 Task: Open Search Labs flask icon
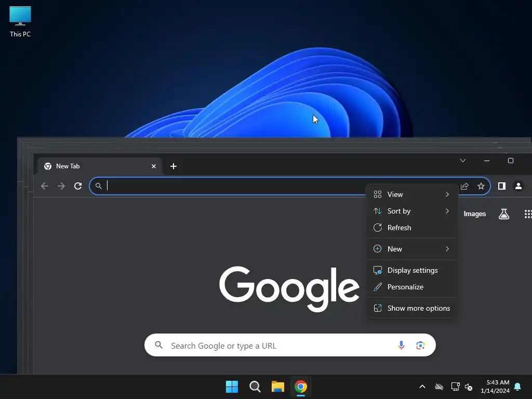point(504,214)
